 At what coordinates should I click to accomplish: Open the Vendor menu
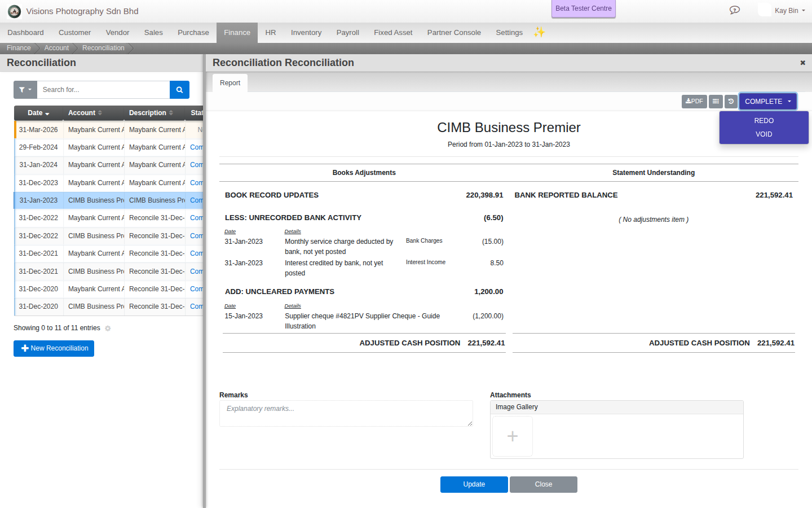pyautogui.click(x=117, y=33)
